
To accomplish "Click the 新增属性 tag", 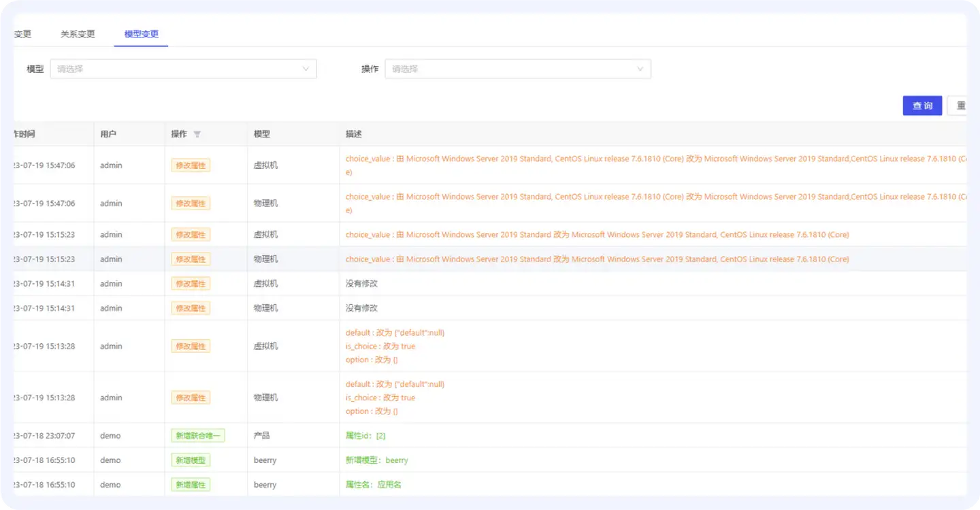I will (x=191, y=485).
